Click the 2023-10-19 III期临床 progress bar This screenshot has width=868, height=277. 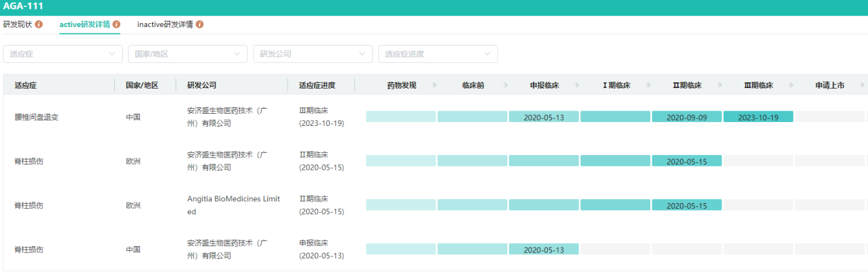[x=758, y=117]
